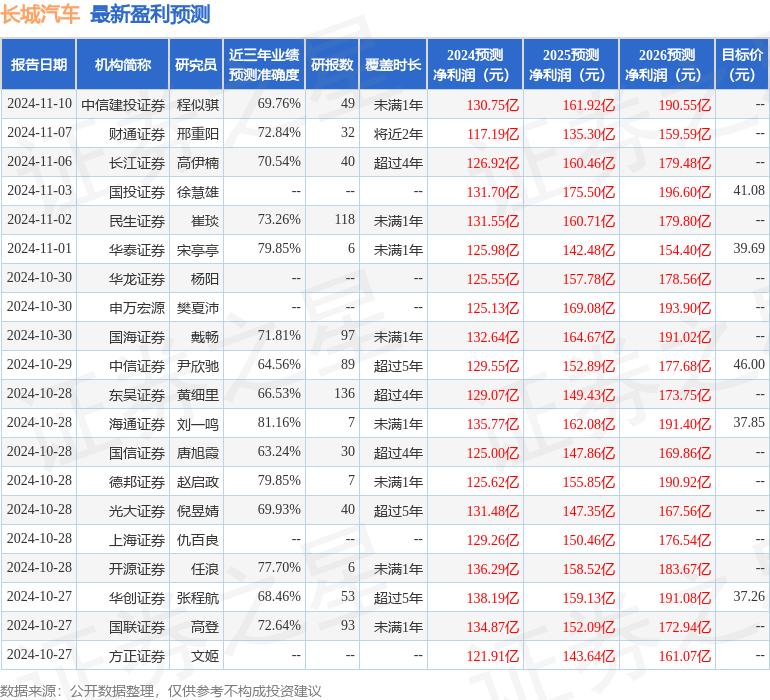
Task: Click the 2024预测净利润 column header
Action: pyautogui.click(x=475, y=64)
